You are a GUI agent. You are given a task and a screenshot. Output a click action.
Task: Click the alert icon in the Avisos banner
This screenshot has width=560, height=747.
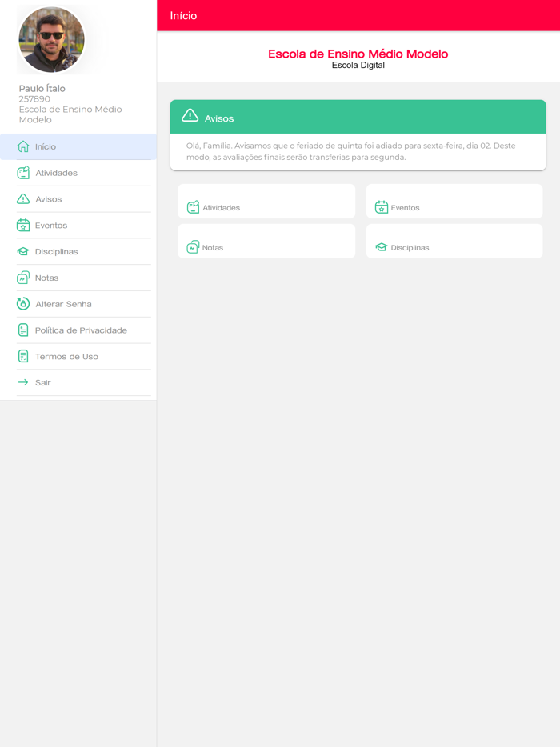190,116
